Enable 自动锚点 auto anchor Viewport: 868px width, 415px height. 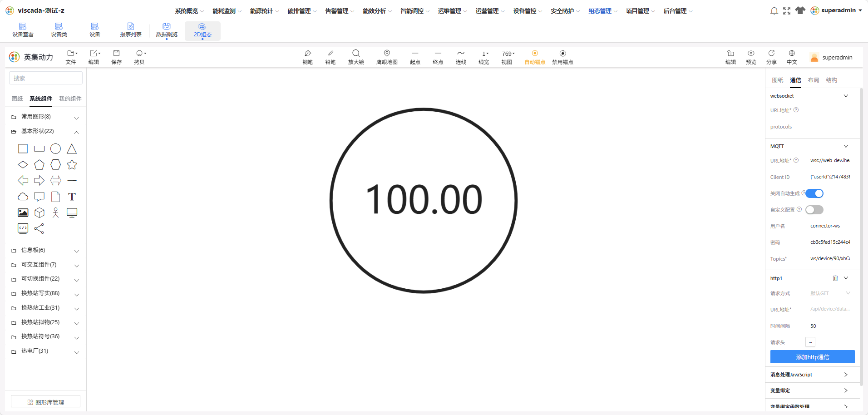tap(535, 57)
